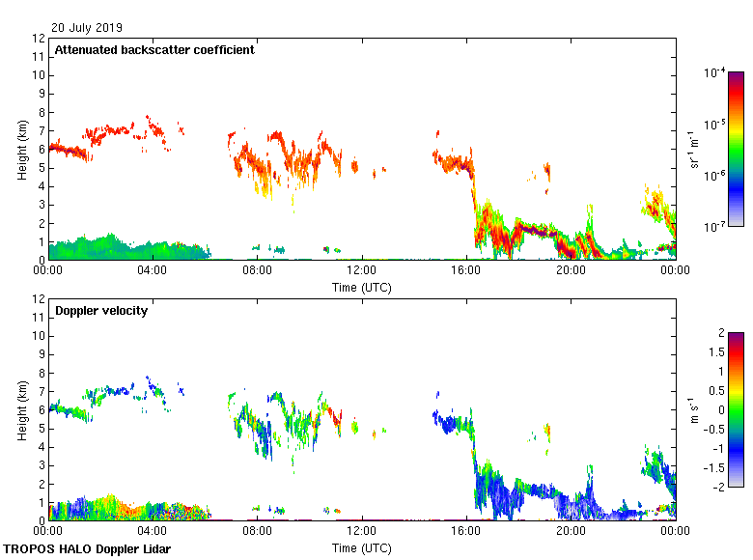The width and height of the screenshot is (753, 560).
Task: Click the "m s⁻¹" unit label beside the velocity colorbar
Action: (694, 409)
